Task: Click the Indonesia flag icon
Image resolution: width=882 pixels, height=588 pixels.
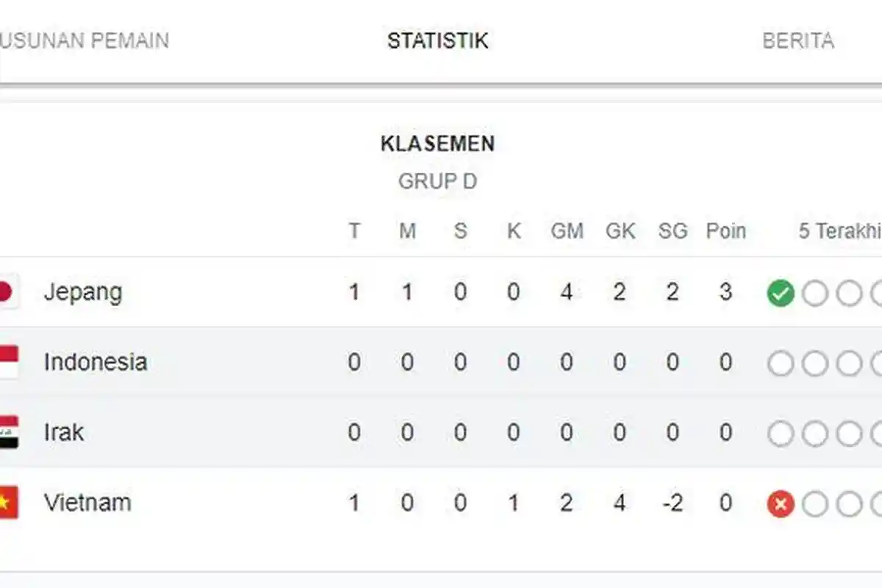Action: coord(7,362)
